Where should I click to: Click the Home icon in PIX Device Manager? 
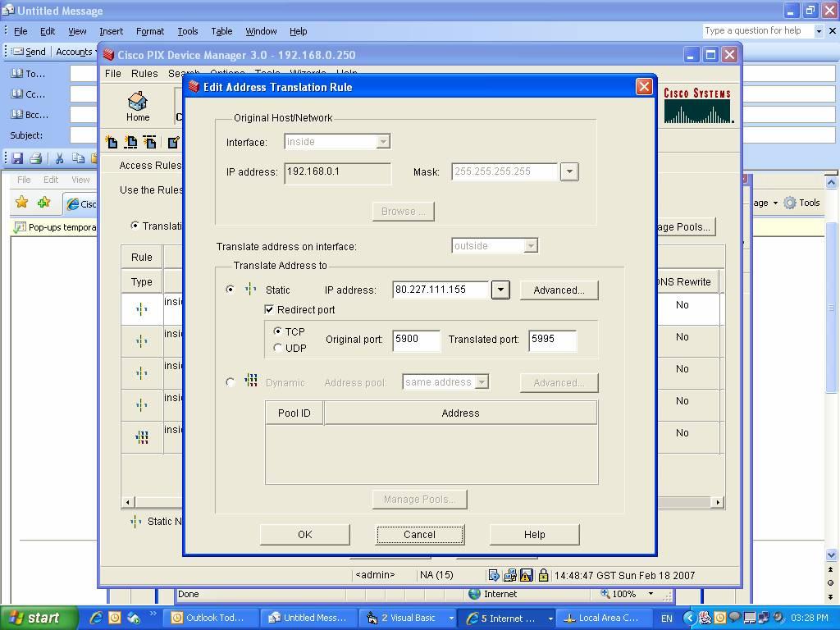tap(138, 106)
